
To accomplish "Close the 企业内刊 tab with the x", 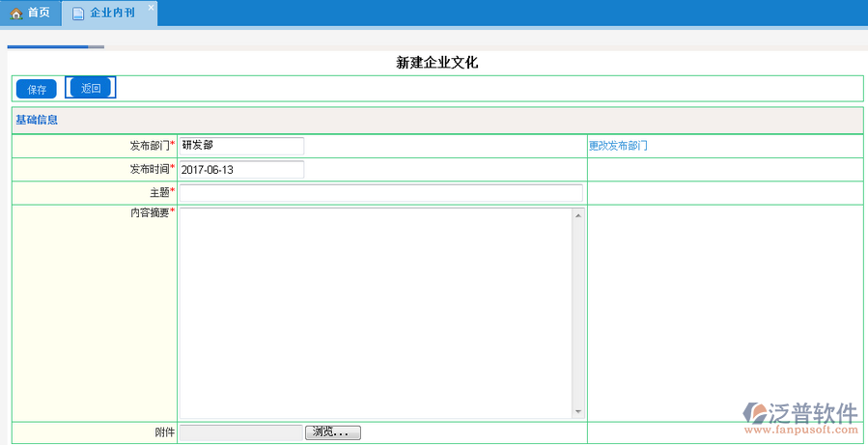I will coord(151,8).
